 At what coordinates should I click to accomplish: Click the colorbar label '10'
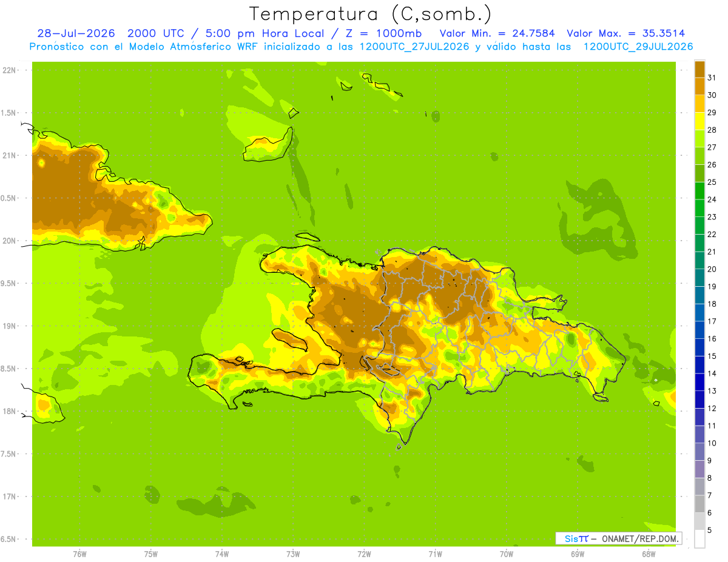pos(712,443)
